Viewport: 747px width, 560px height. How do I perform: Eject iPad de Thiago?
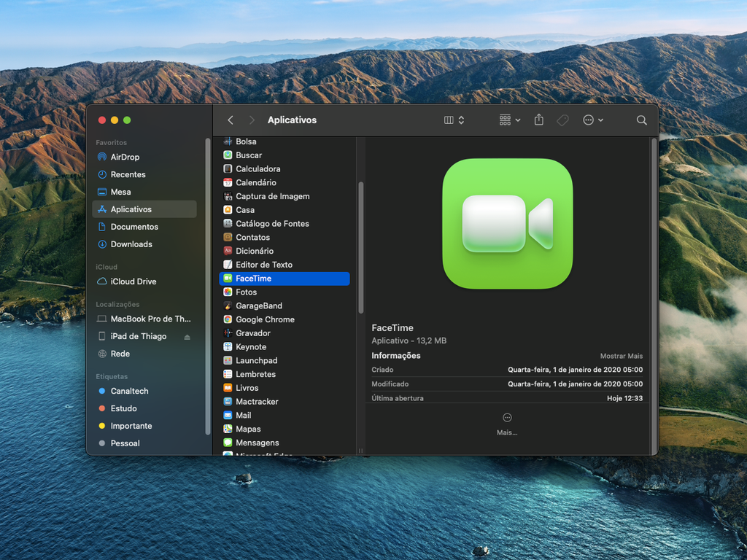187,337
